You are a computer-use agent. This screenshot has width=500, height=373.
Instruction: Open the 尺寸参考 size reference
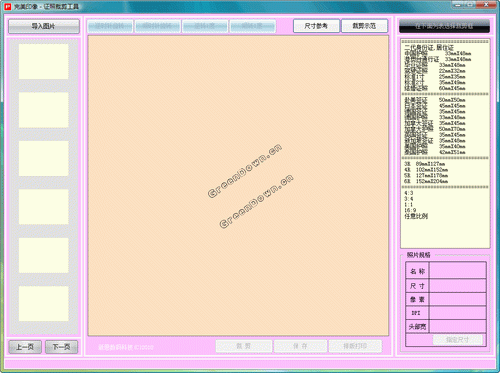[316, 26]
